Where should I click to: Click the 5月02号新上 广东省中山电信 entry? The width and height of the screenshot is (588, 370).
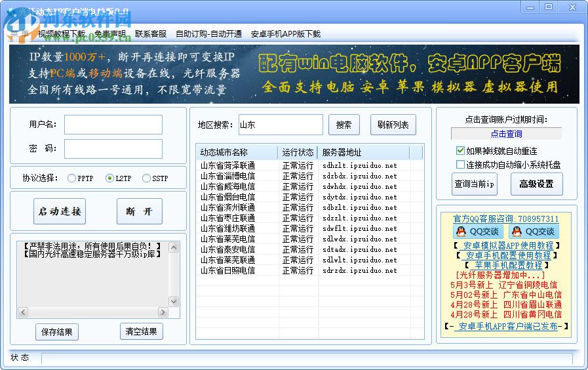[x=506, y=295]
